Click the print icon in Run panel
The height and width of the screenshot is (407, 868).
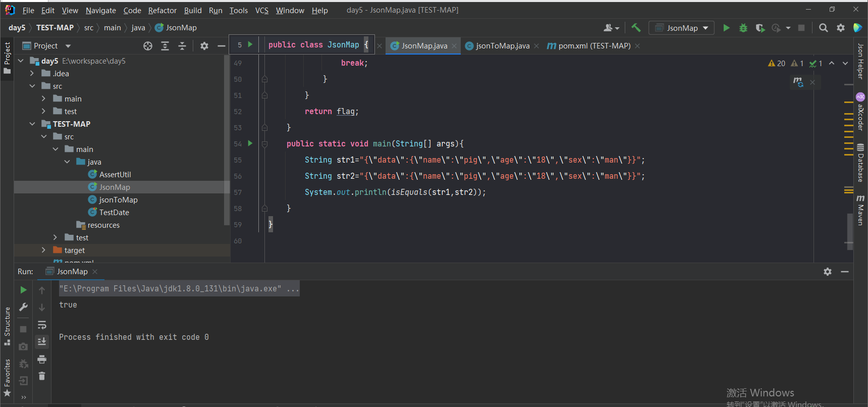coord(42,360)
